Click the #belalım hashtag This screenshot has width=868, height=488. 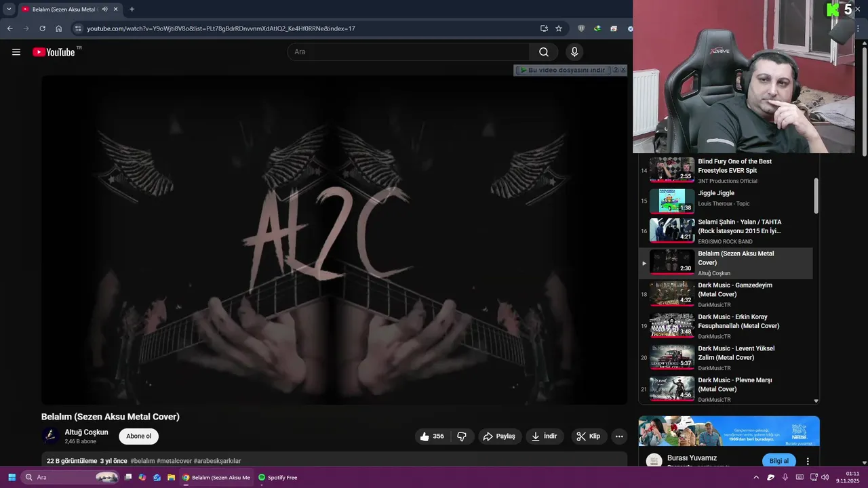[142, 461]
